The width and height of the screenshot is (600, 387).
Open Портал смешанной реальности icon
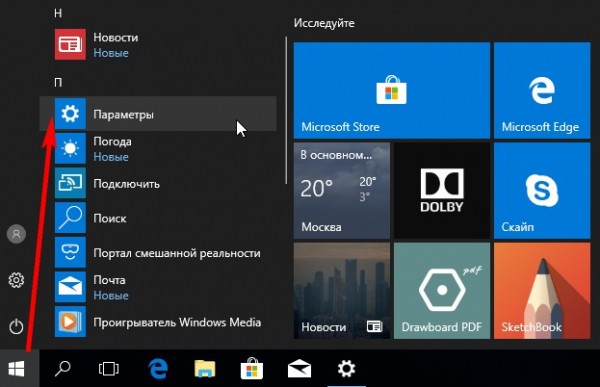pyautogui.click(x=70, y=252)
